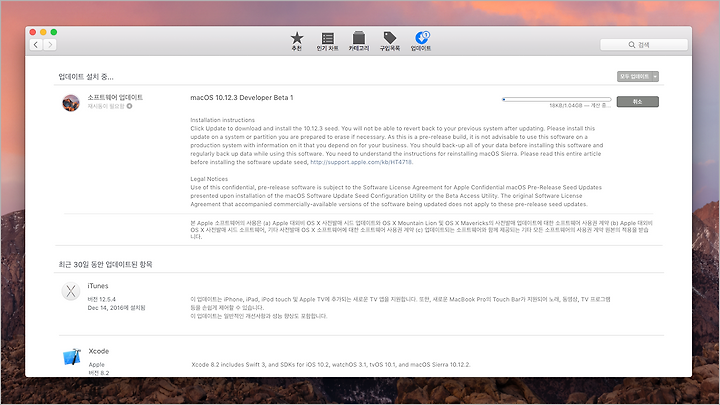Open the Purchased tag tab
This screenshot has width=720, height=405.
pyautogui.click(x=390, y=41)
